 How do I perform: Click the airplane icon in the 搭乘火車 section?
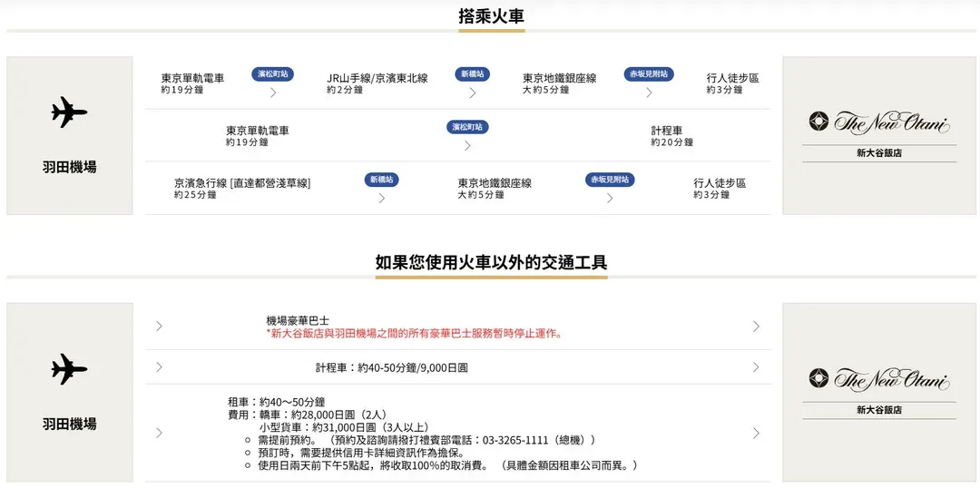tap(69, 112)
